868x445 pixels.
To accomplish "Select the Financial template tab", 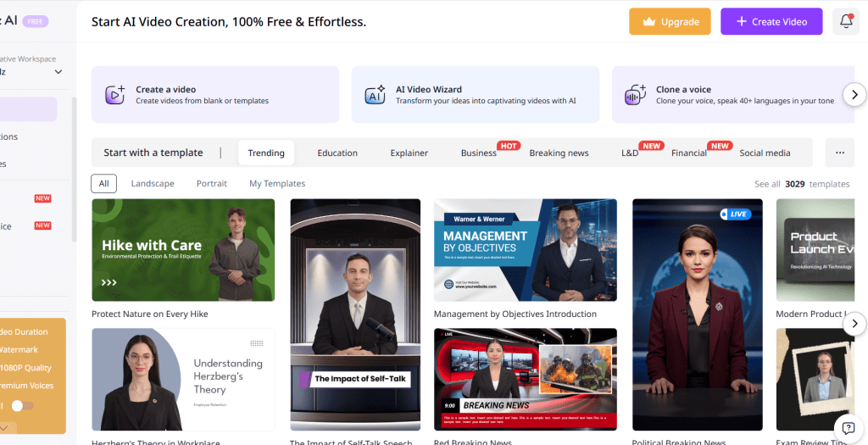I will [688, 153].
